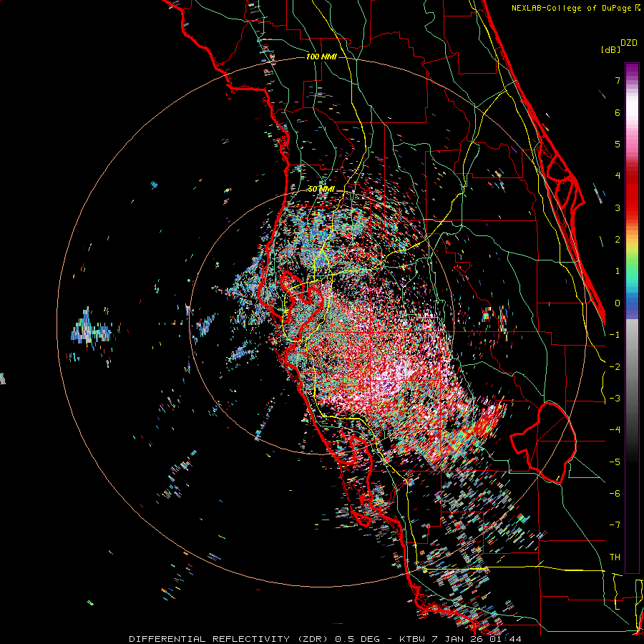Click the DZD legend title
Viewport: 644px width, 644px height.
coord(629,43)
